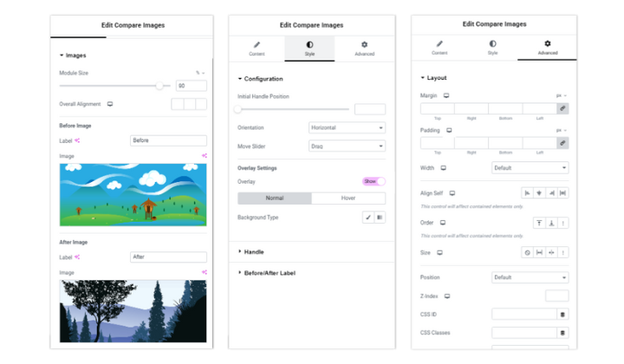The width and height of the screenshot is (624, 364).
Task: Select the Hover overlay state
Action: pyautogui.click(x=348, y=198)
